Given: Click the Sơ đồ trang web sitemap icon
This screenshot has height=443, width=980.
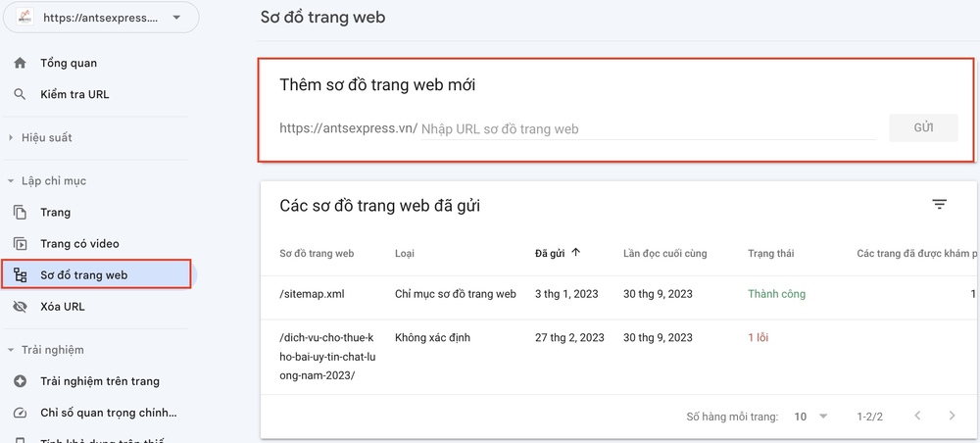Looking at the screenshot, I should (20, 275).
